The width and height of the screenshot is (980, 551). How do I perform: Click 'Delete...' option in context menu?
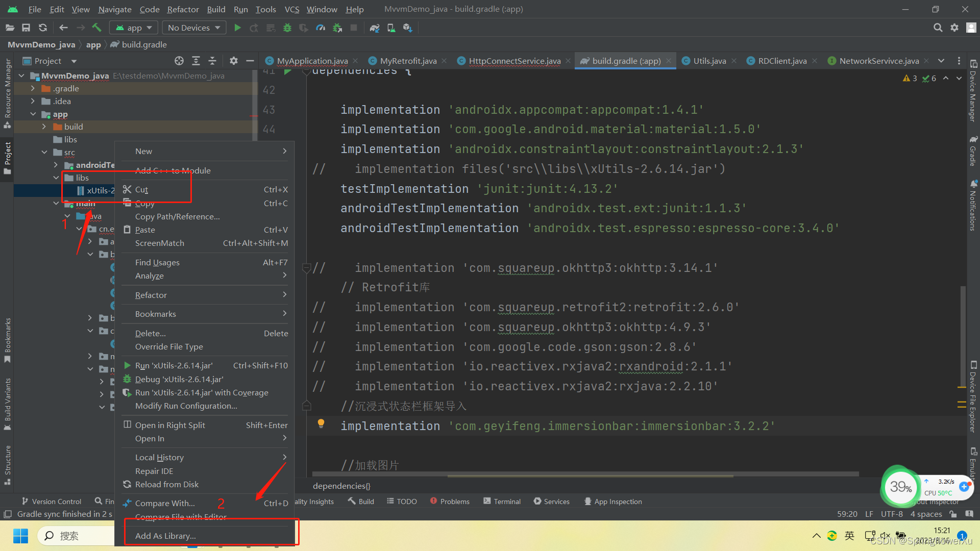[x=150, y=332]
